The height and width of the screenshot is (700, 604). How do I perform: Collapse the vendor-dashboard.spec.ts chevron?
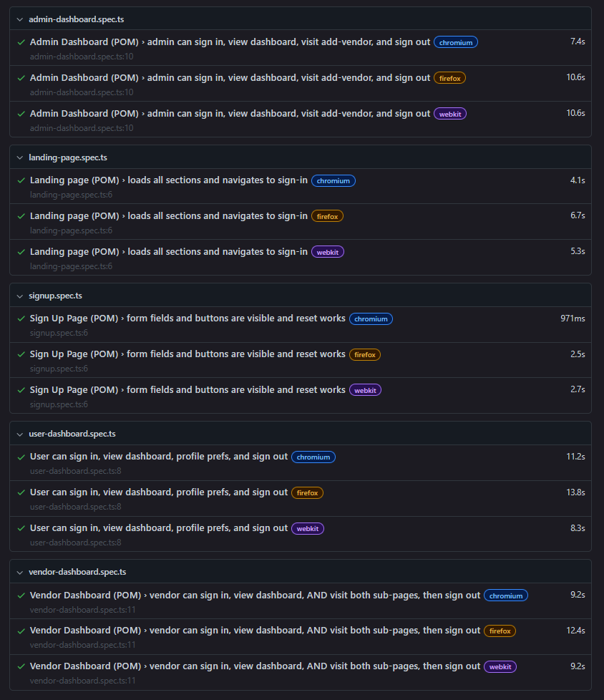click(19, 572)
